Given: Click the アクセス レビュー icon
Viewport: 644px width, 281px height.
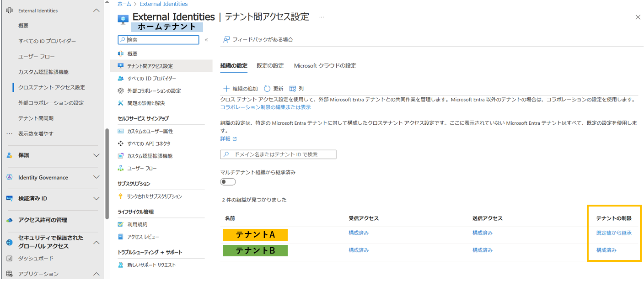Looking at the screenshot, I should 121,237.
